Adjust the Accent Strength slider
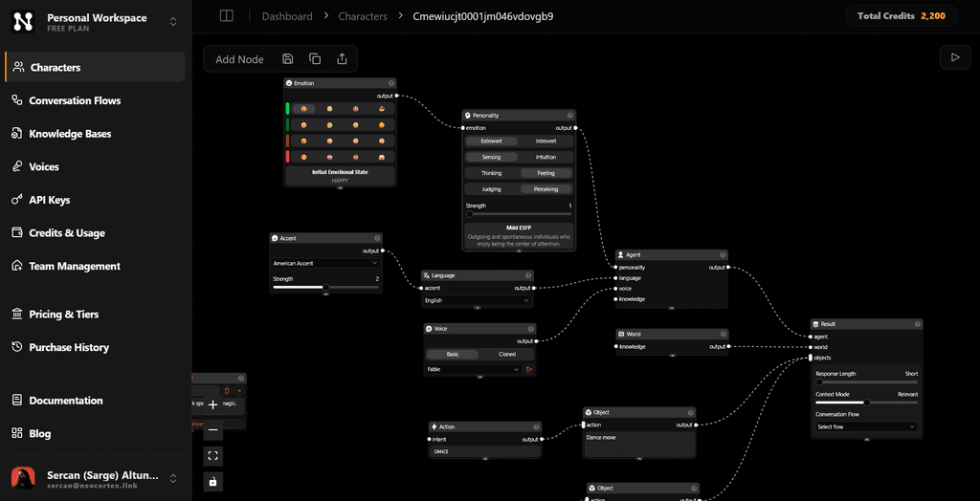This screenshot has height=501, width=980. point(325,288)
